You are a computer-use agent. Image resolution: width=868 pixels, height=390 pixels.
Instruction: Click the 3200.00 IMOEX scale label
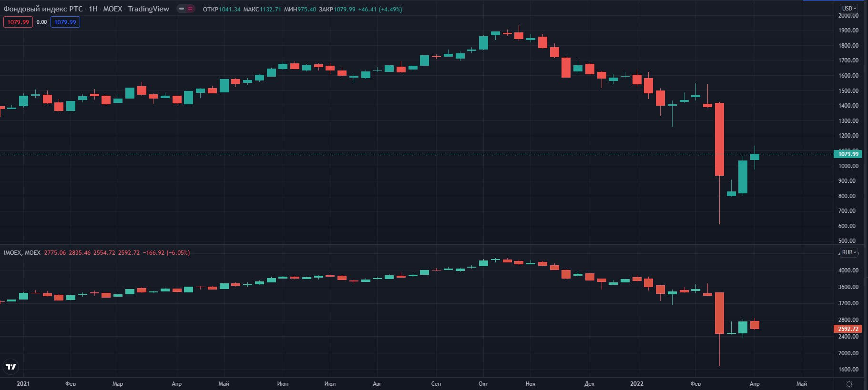pyautogui.click(x=848, y=303)
